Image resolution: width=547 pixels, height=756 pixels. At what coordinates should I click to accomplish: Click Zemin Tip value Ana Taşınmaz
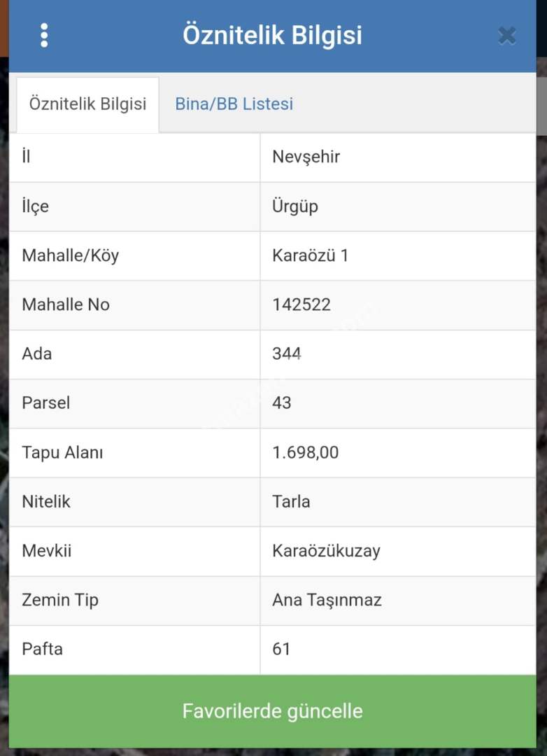point(327,600)
